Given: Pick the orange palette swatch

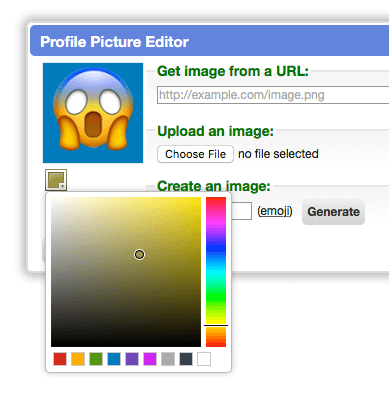Looking at the screenshot, I should pyautogui.click(x=78, y=359).
